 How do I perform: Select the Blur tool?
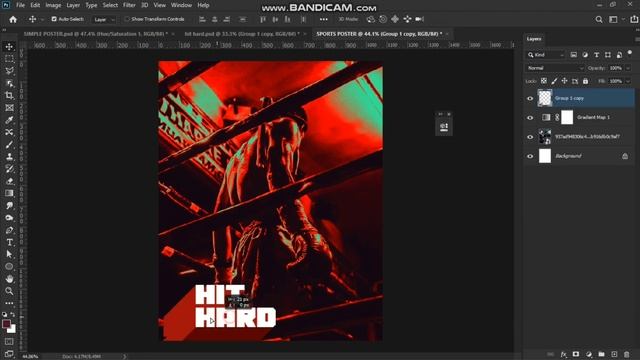[9, 206]
